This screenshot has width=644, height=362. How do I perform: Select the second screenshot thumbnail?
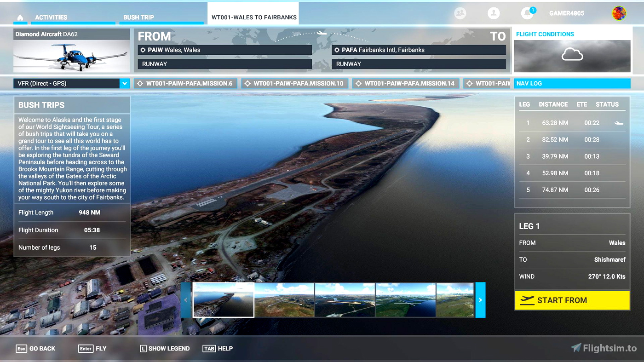(284, 300)
